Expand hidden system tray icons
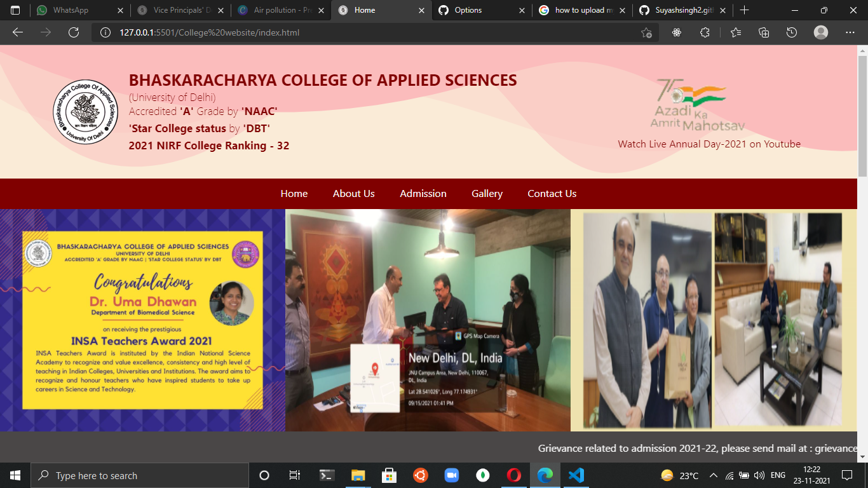The image size is (868, 488). coord(713,475)
